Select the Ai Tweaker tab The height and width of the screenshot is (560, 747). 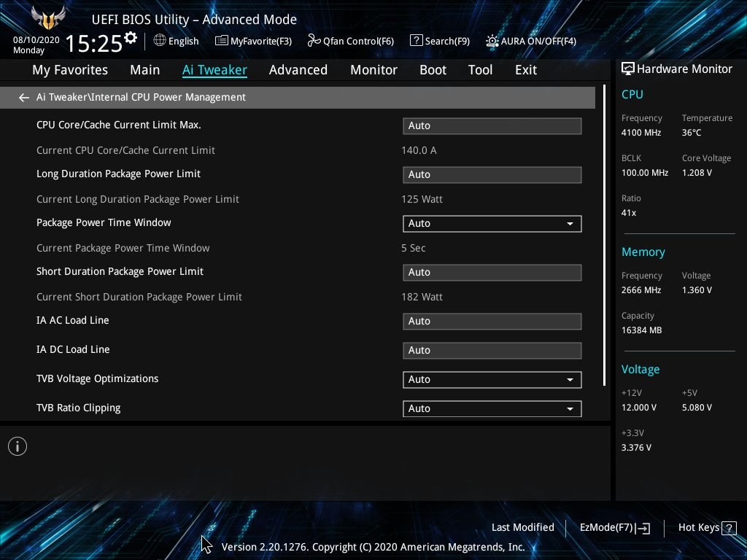214,70
